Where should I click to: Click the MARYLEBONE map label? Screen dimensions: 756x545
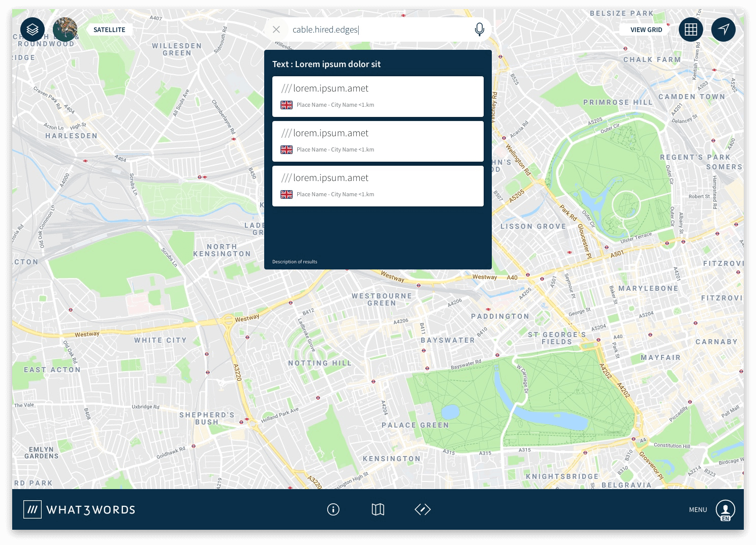(x=648, y=288)
